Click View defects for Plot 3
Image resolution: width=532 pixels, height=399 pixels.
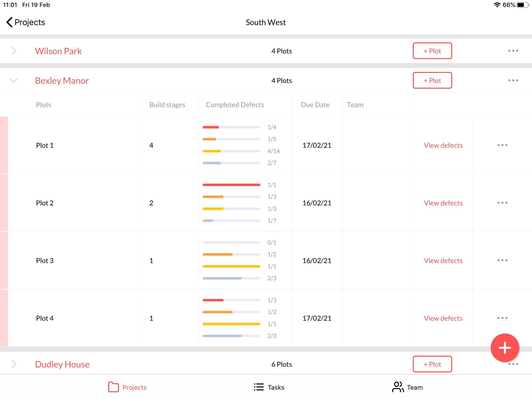443,260
